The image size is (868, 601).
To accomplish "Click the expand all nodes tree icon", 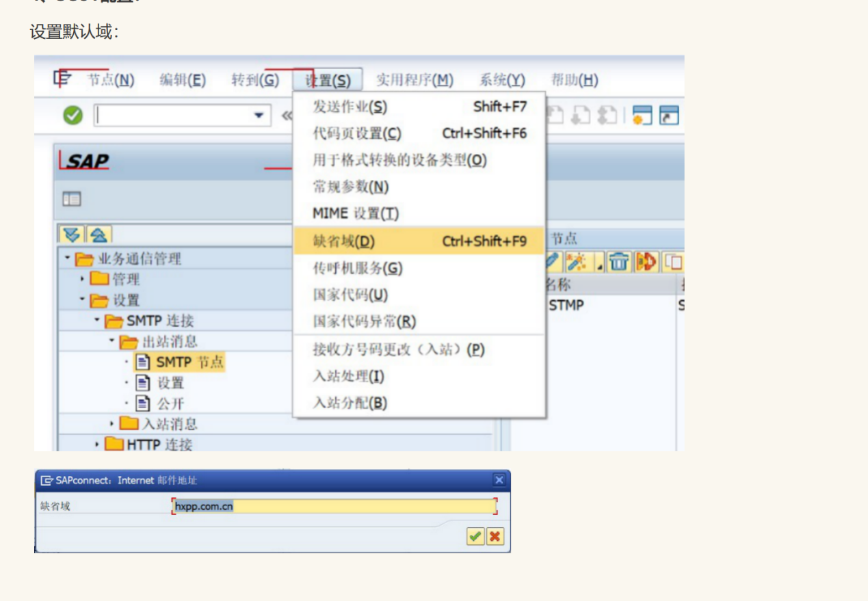I will pyautogui.click(x=72, y=235).
